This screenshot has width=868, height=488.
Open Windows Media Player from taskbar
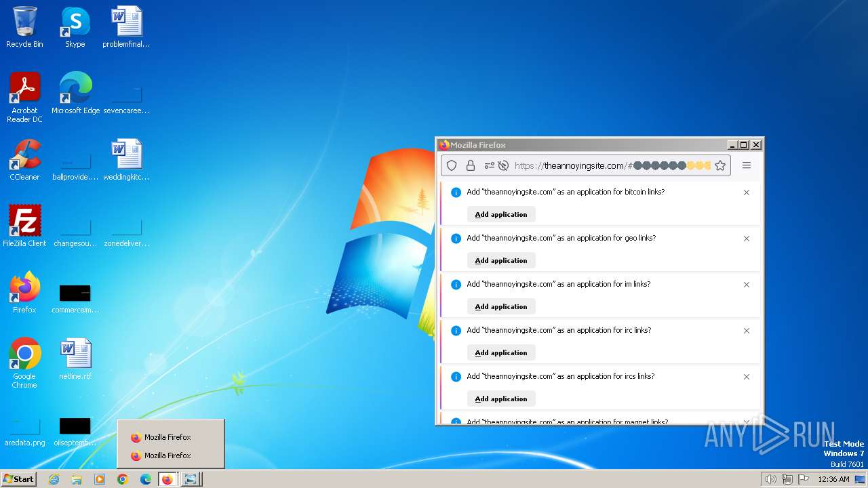pyautogui.click(x=100, y=479)
